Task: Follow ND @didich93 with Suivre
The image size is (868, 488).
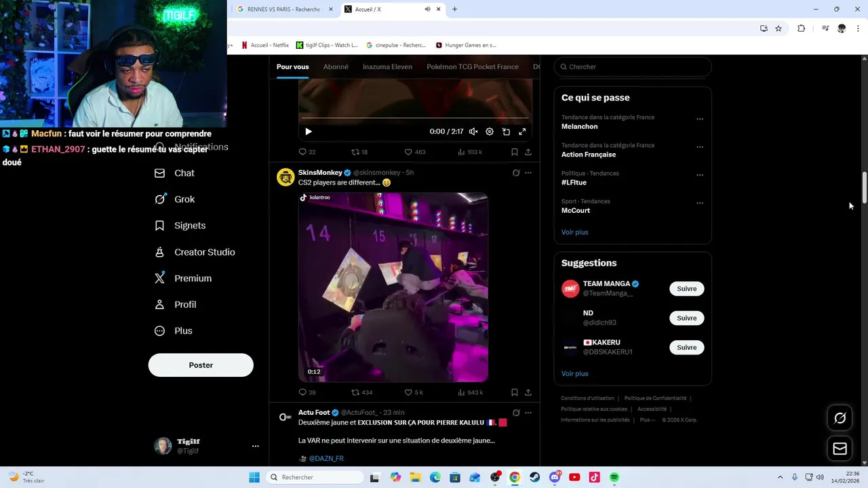Action: [686, 318]
